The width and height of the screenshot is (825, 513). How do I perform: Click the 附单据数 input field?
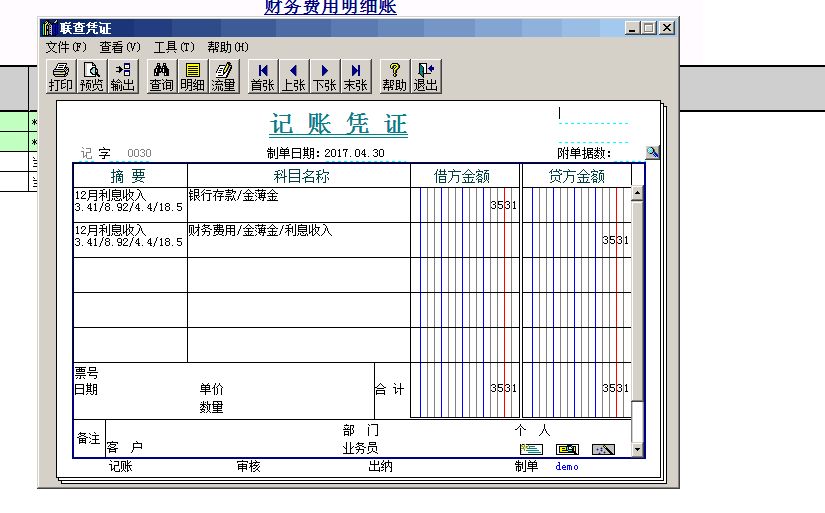(x=628, y=153)
